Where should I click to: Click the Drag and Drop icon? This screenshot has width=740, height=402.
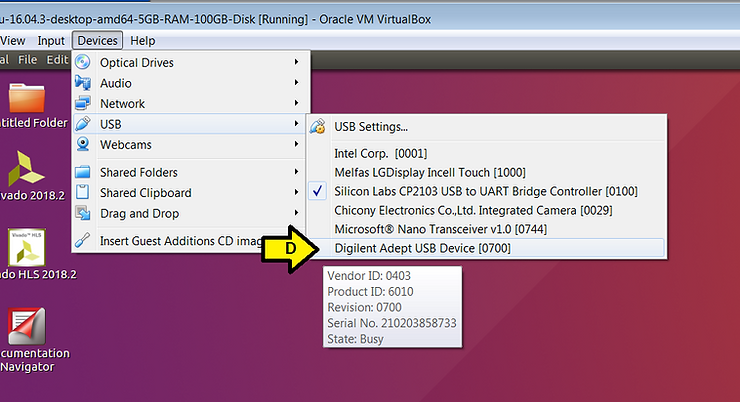[x=83, y=213]
